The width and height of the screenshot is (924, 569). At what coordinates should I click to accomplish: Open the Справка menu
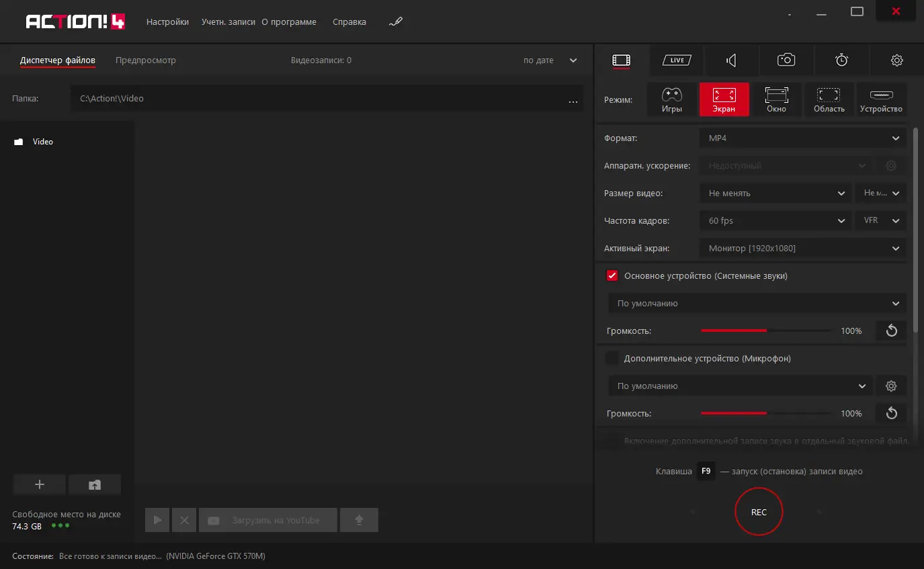click(349, 22)
